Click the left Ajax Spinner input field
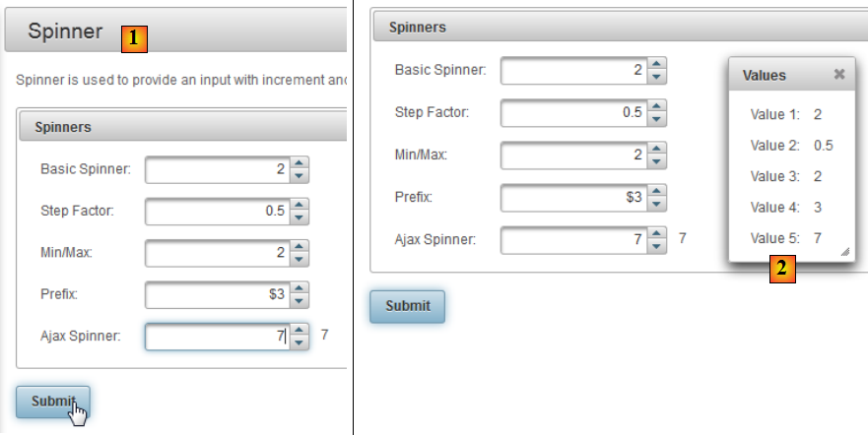 (x=217, y=338)
